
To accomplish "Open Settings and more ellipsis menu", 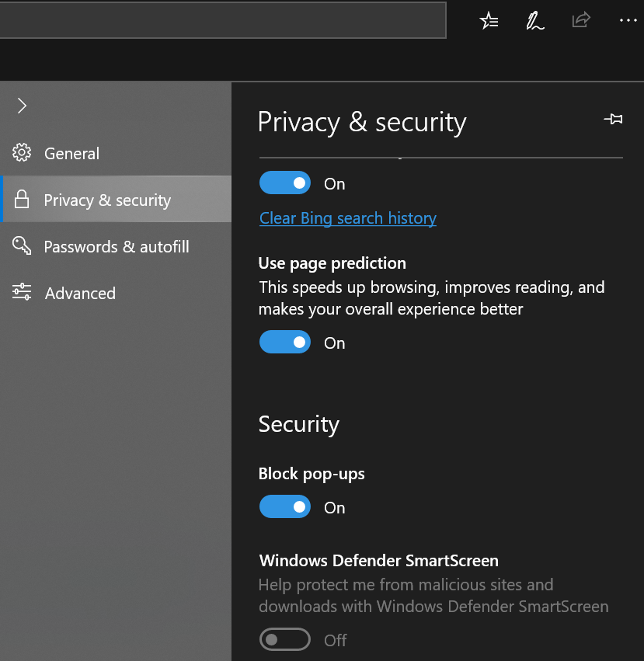I will click(628, 20).
